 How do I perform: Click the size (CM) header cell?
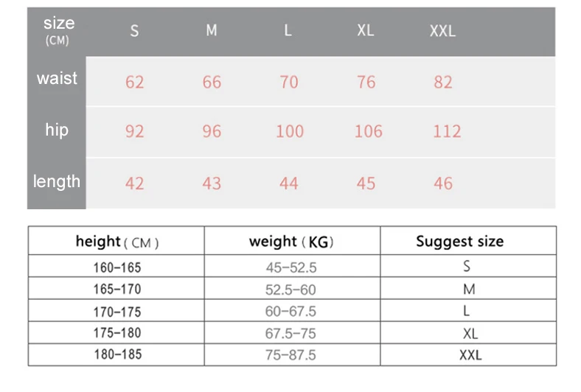click(58, 31)
